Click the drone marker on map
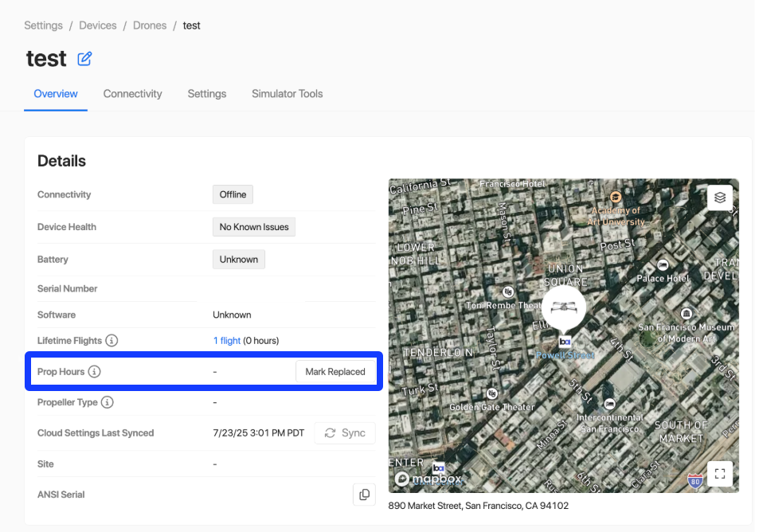 pos(564,309)
